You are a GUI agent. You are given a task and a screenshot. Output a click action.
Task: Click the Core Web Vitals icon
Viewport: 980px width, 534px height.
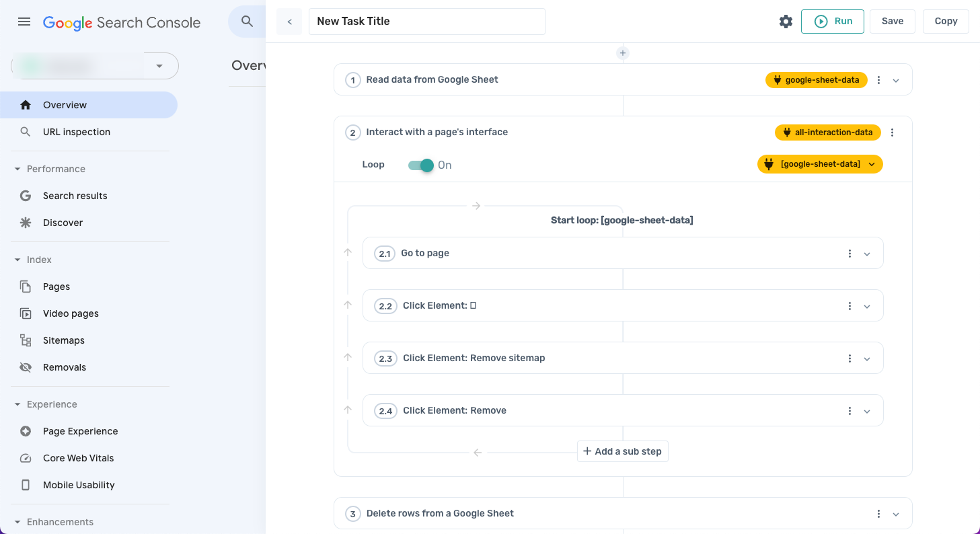pyautogui.click(x=25, y=458)
